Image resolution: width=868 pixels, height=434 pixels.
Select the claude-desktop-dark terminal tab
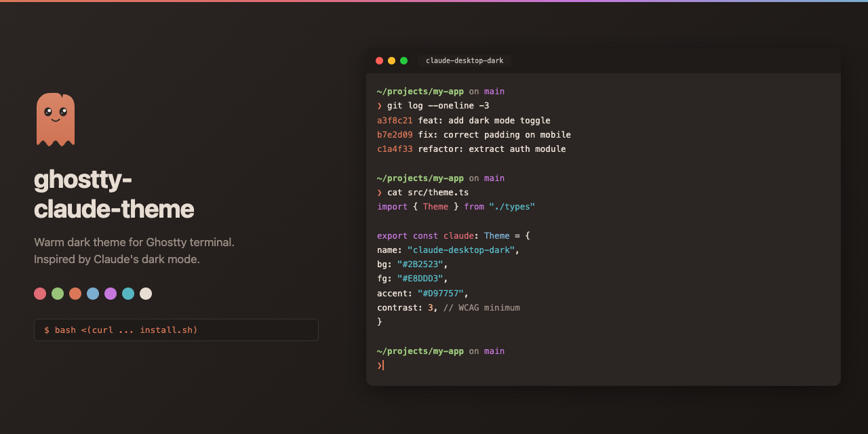465,60
